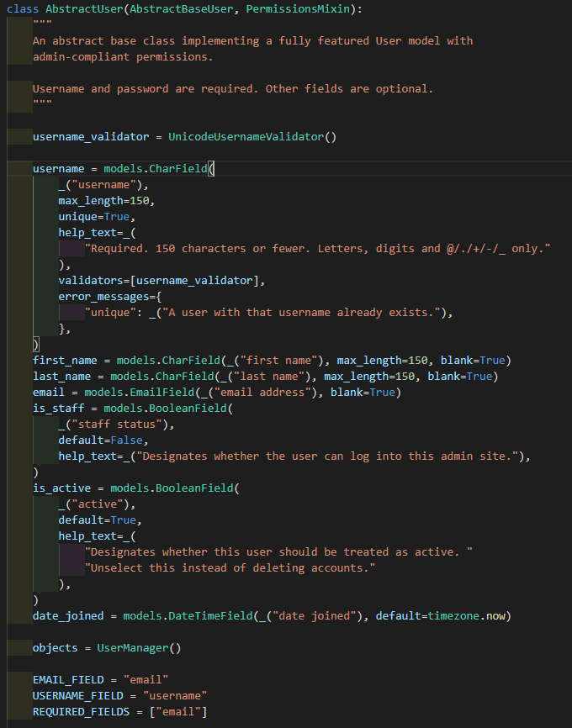
Task: Click the REQUIRED_FIELDS constant
Action: (x=82, y=711)
